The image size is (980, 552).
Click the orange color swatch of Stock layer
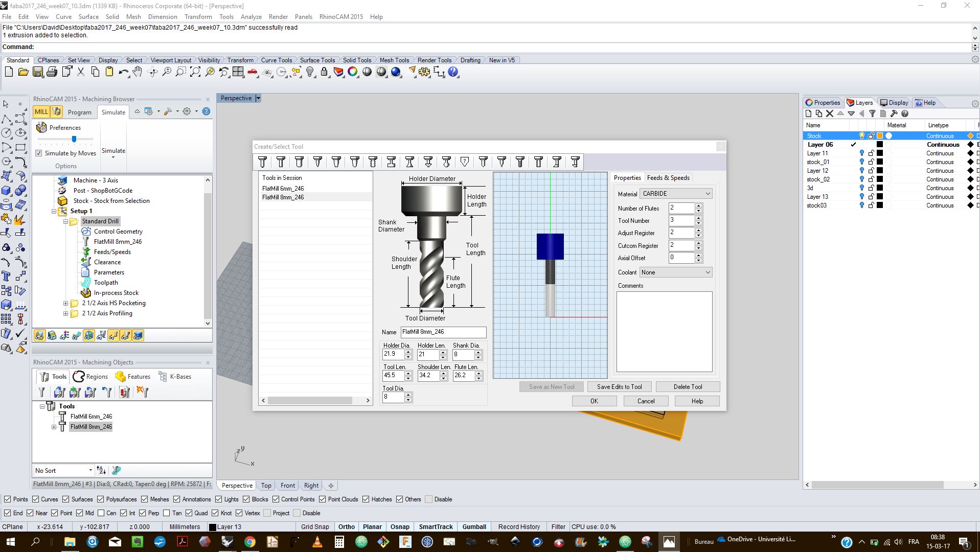pyautogui.click(x=880, y=136)
